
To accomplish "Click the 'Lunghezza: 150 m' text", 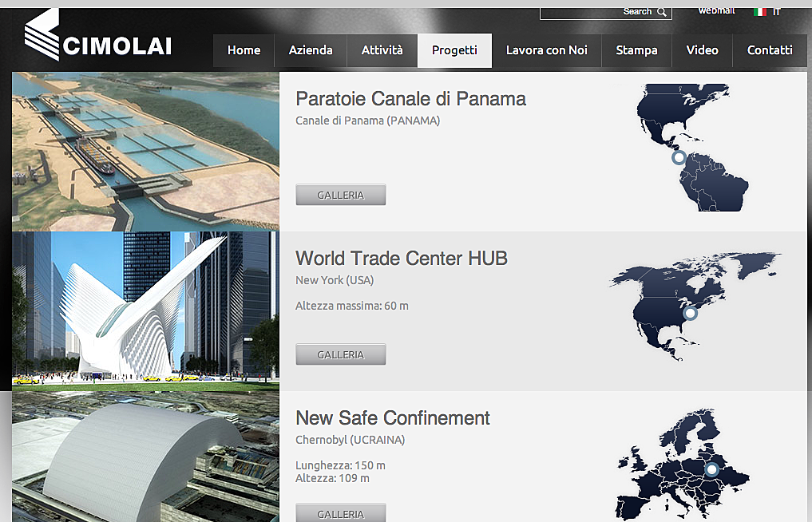I will (x=340, y=465).
